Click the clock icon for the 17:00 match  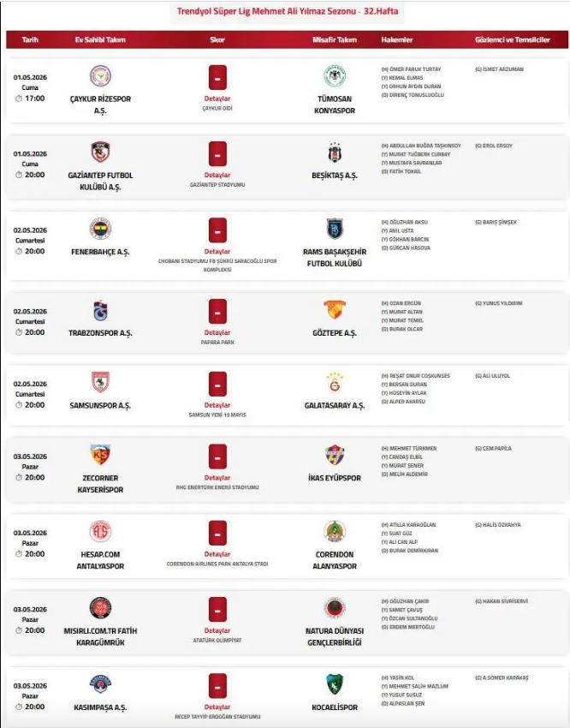[x=19, y=98]
